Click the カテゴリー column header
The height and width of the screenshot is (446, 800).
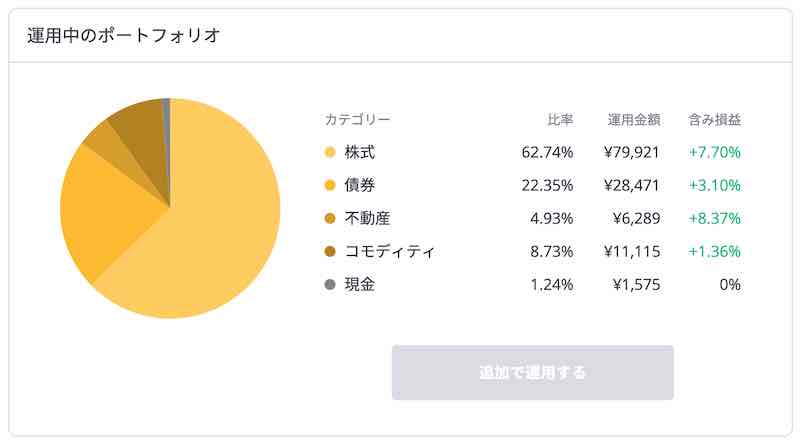tap(357, 120)
